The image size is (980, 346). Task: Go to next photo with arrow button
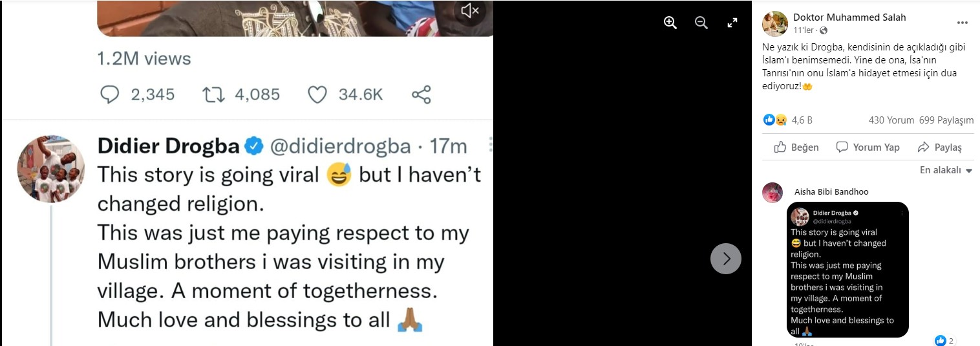(x=726, y=259)
